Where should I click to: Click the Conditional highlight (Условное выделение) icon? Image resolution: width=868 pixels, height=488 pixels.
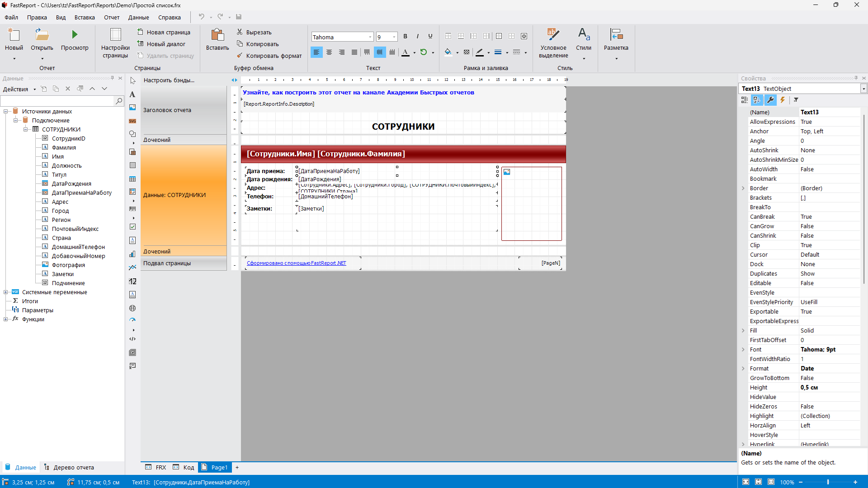(x=553, y=35)
